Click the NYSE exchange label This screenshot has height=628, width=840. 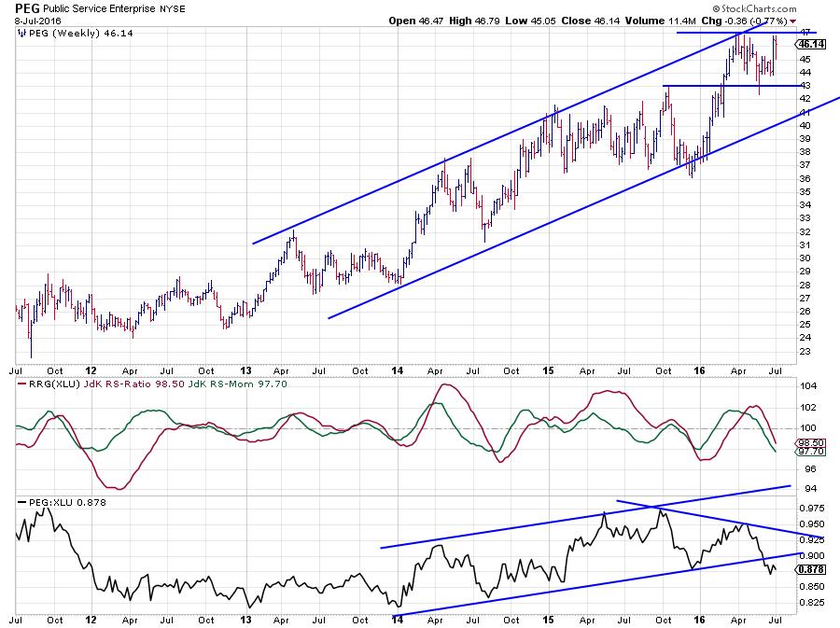tap(173, 8)
